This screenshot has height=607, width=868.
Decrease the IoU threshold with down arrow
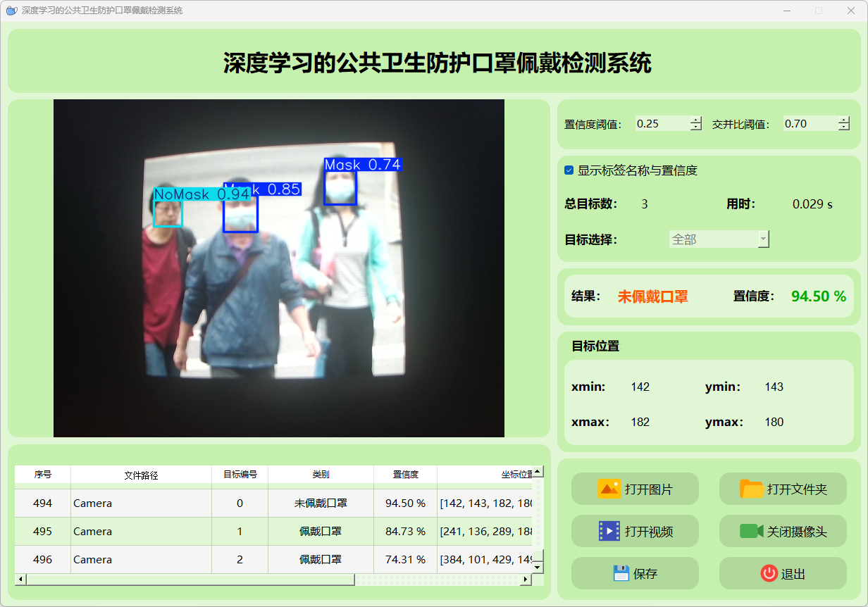(844, 127)
